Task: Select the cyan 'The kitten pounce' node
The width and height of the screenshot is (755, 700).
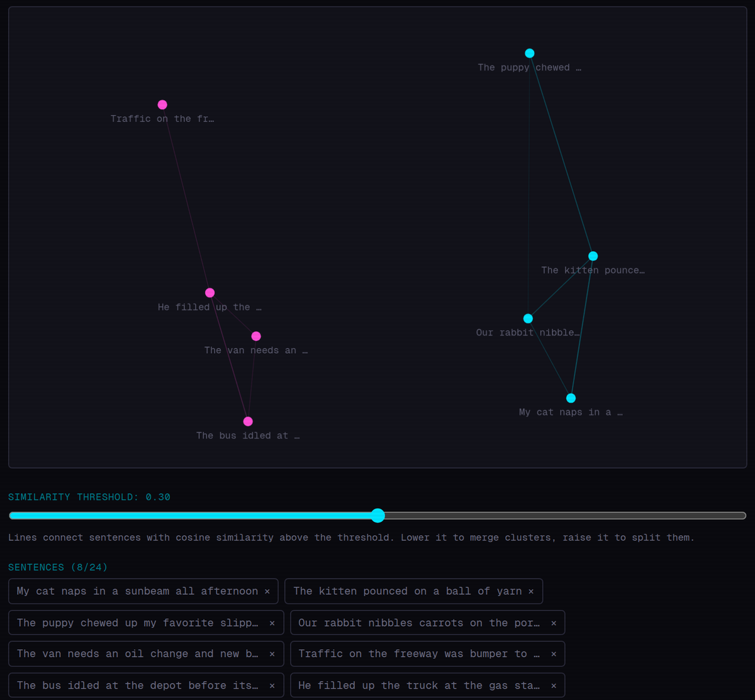Action: click(x=593, y=256)
